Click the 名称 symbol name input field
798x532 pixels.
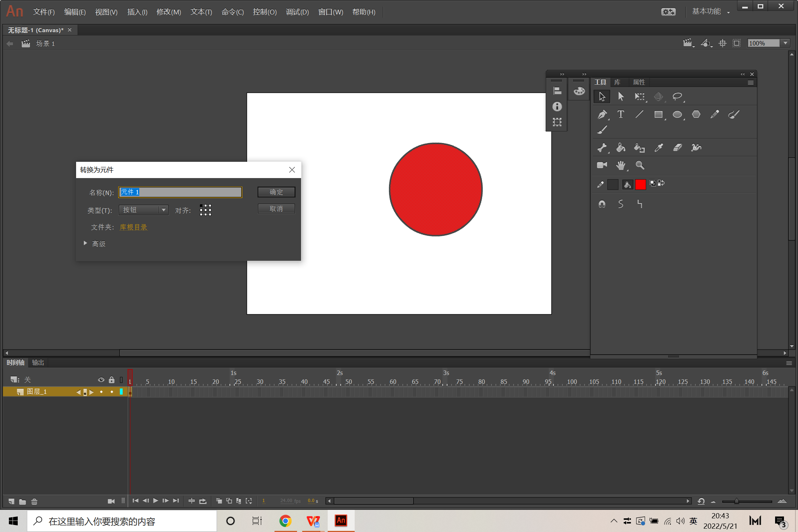click(180, 192)
